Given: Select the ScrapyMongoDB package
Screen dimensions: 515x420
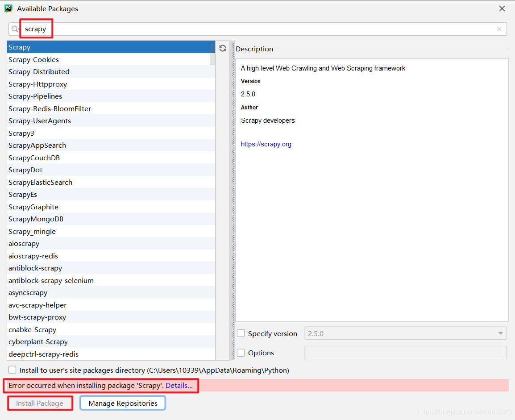Looking at the screenshot, I should point(111,219).
